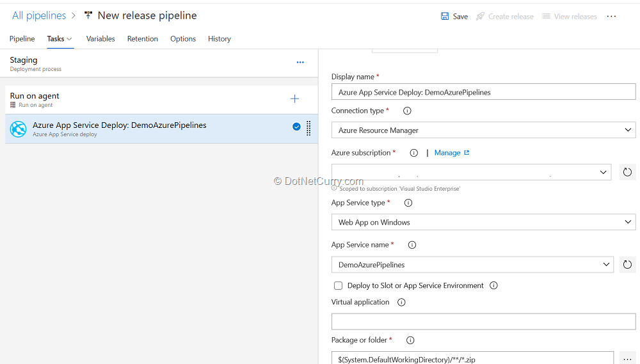Switch to the Variables tab
Image resolution: width=640 pixels, height=364 pixels.
click(100, 39)
